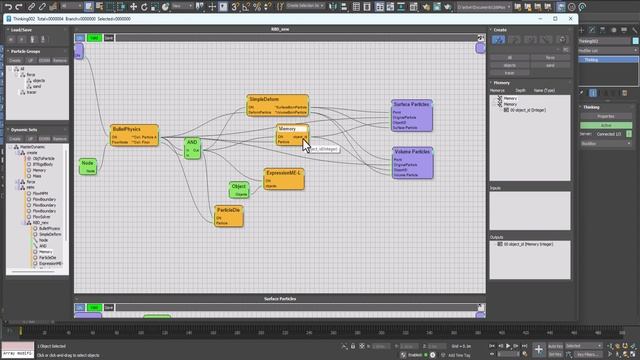This screenshot has width=640, height=360.
Task: Open the Motion command panel icon
Action: [613, 30]
